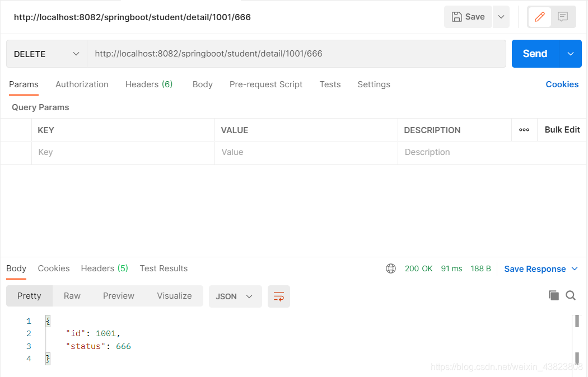Open the request Body tab
The image size is (588, 377).
coord(203,84)
